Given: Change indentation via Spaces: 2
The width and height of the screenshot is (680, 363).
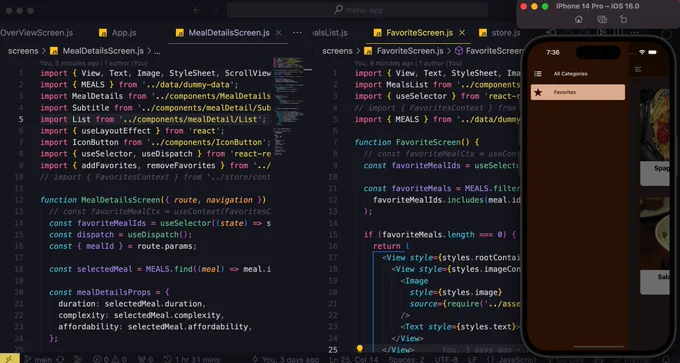Looking at the screenshot, I should [406, 360].
